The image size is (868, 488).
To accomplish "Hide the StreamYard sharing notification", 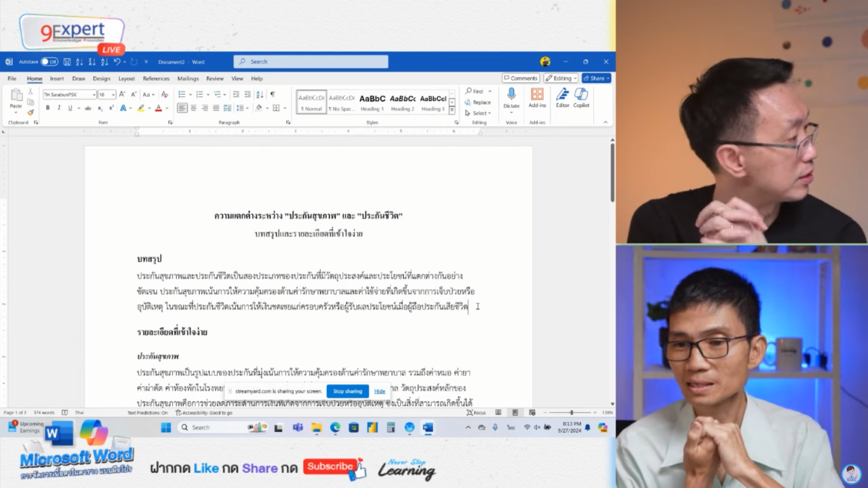I will pyautogui.click(x=380, y=391).
